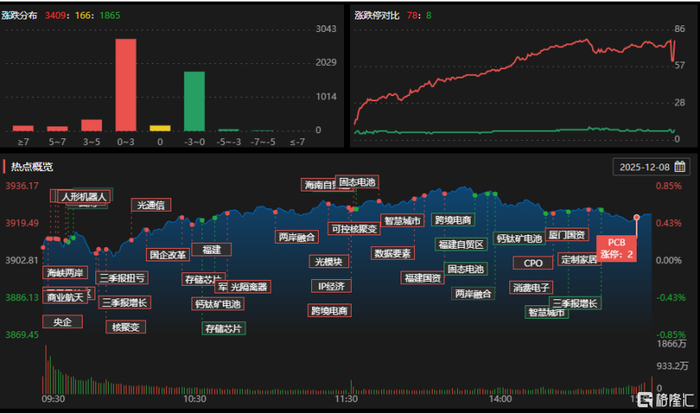This screenshot has height=414, width=700.
Task: Click the 热点概览 section title
Action: point(32,167)
